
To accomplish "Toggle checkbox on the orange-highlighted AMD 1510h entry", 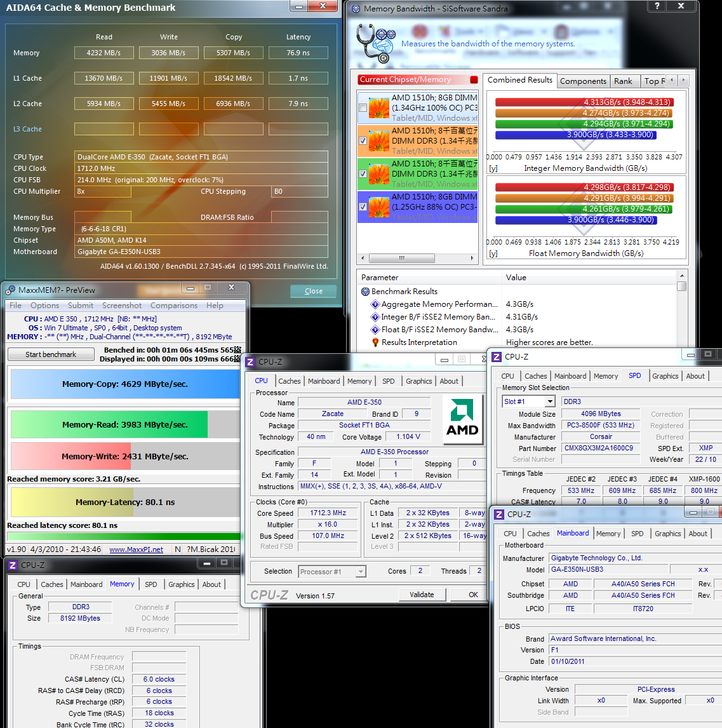I will [363, 140].
